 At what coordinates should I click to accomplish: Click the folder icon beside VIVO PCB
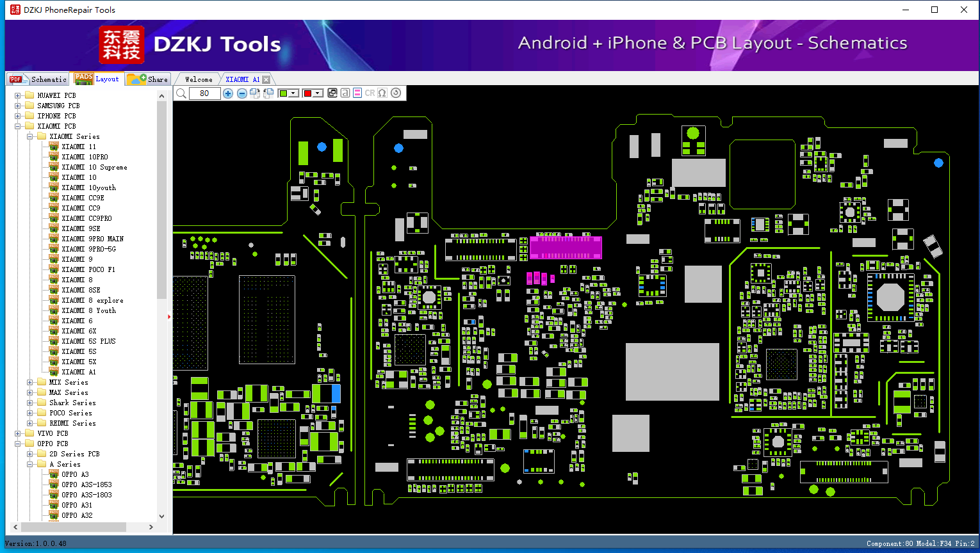29,433
